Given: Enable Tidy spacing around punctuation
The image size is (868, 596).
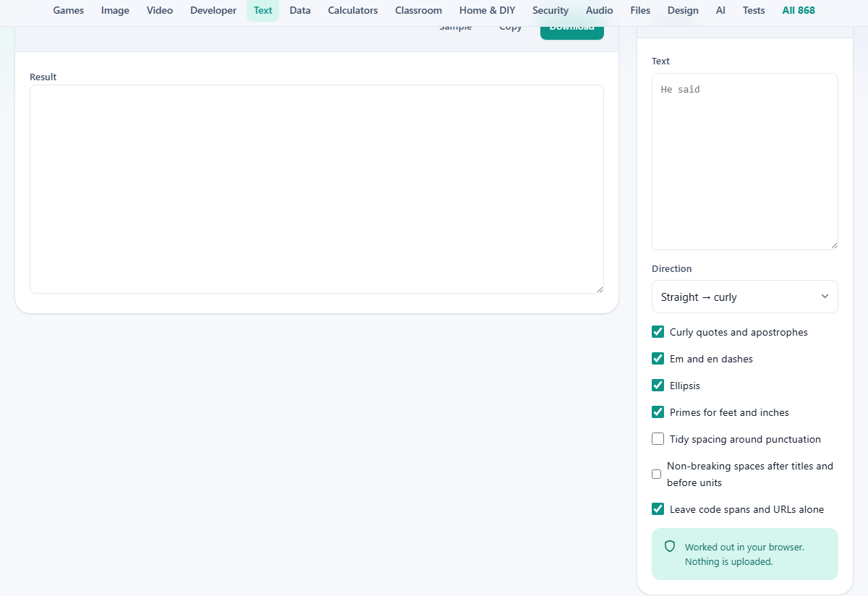Looking at the screenshot, I should [x=658, y=439].
